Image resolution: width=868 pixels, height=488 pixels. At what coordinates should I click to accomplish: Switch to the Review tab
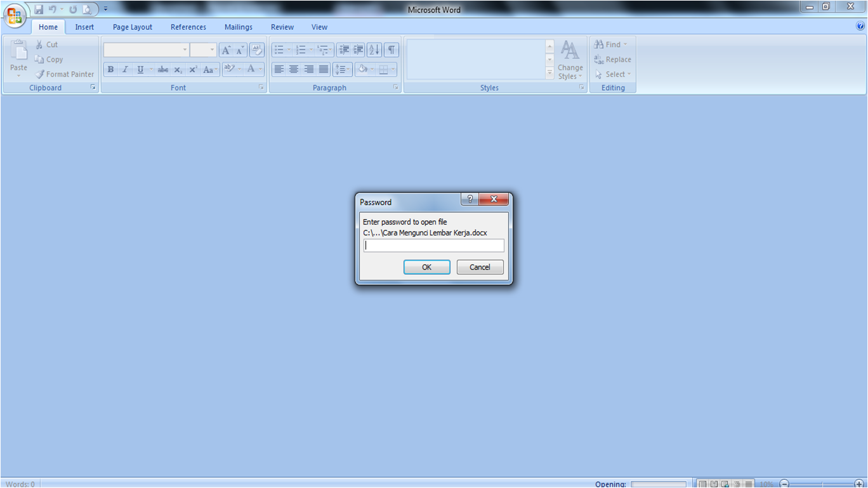click(x=282, y=27)
